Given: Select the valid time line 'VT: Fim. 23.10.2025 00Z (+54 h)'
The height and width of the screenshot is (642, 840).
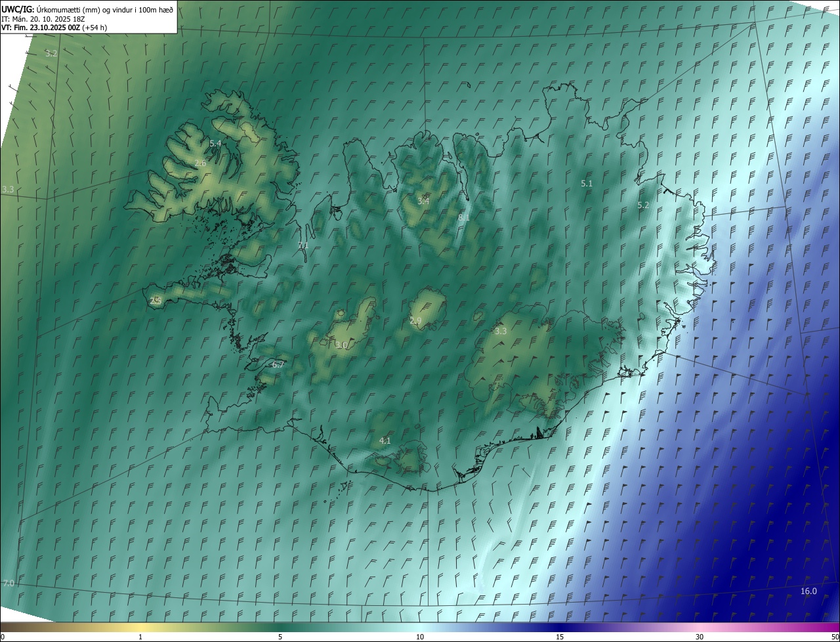Looking at the screenshot, I should (x=54, y=28).
